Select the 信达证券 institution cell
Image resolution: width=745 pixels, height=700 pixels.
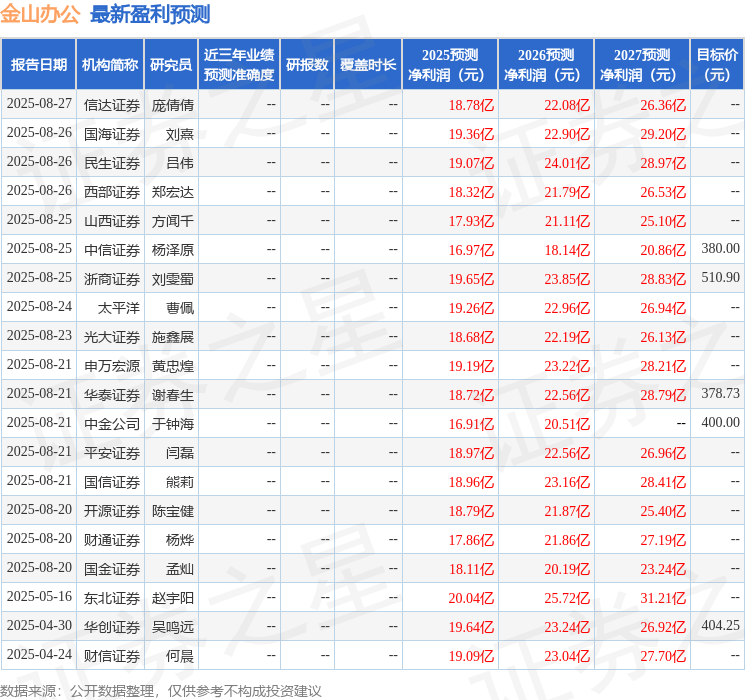112,105
